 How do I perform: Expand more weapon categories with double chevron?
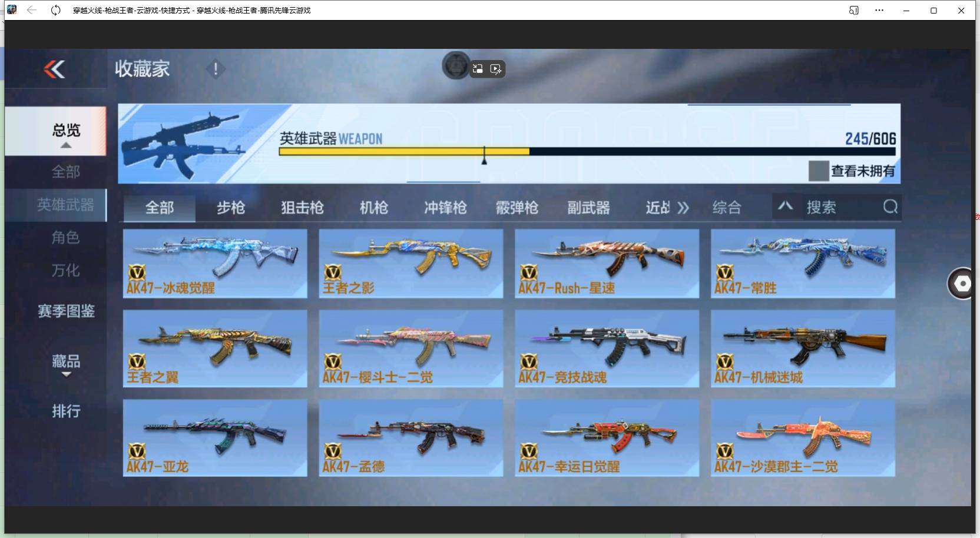click(x=683, y=208)
